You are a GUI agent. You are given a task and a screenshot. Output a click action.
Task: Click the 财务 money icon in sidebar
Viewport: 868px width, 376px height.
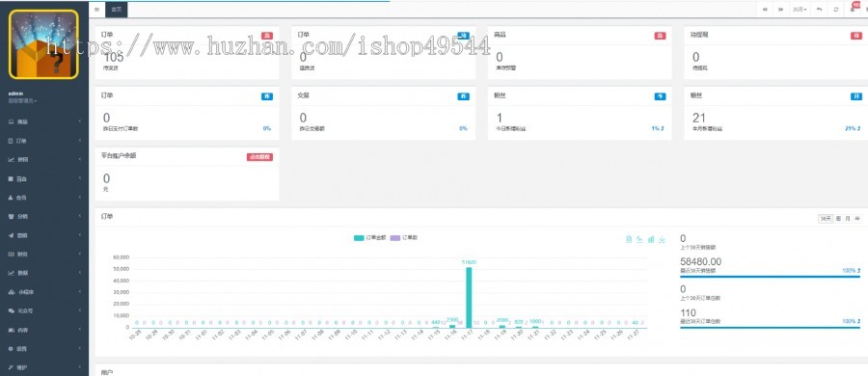pyautogui.click(x=11, y=255)
